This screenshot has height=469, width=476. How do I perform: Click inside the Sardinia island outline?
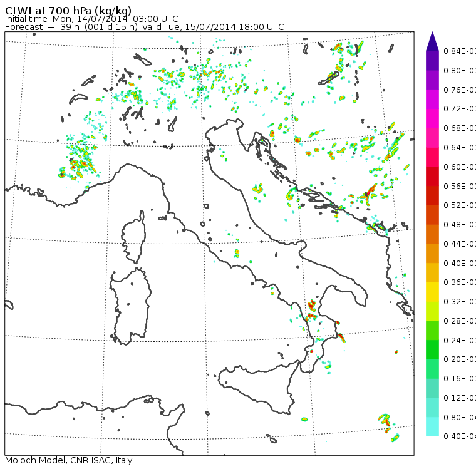tap(130, 307)
